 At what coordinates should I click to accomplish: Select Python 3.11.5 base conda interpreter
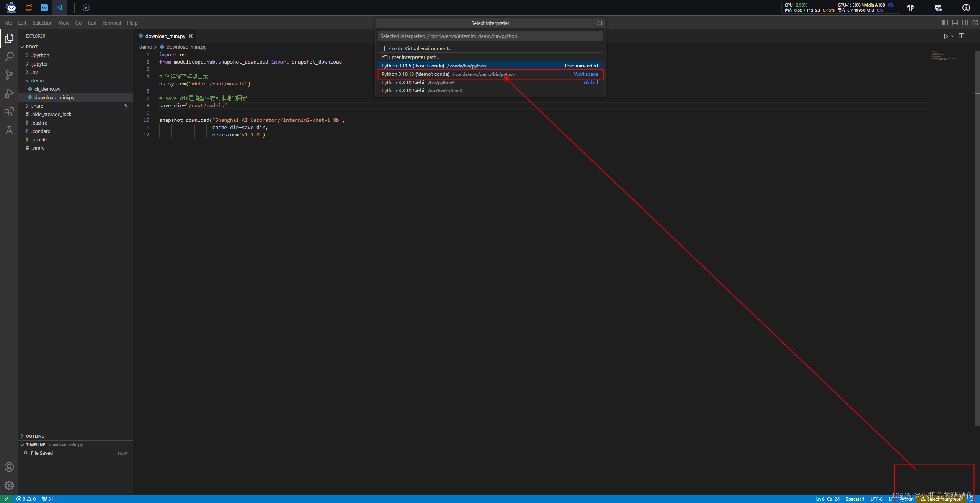point(490,66)
